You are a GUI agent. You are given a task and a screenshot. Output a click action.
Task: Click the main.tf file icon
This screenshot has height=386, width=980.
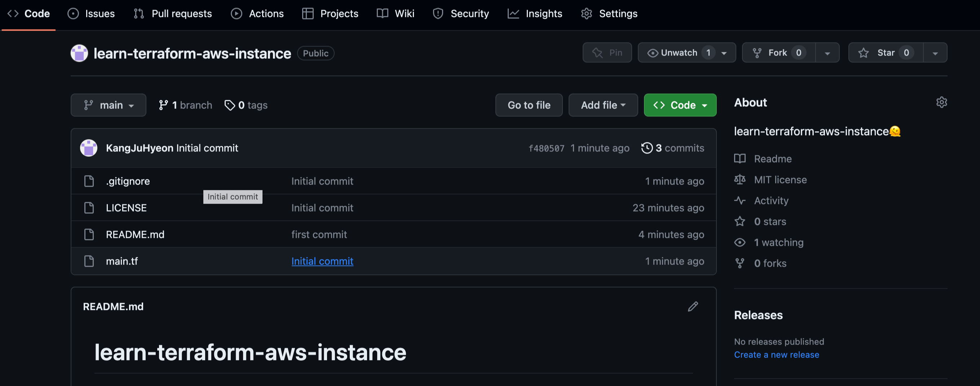point(89,261)
